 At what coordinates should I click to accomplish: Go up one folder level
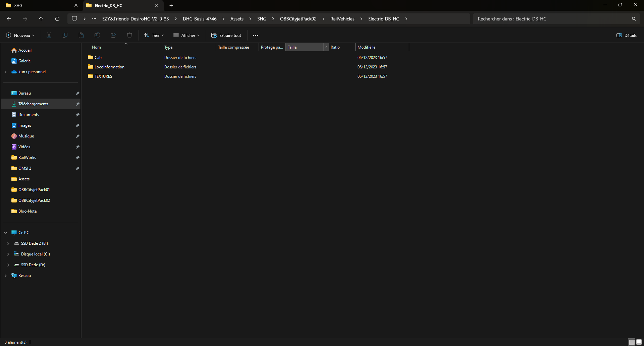click(x=41, y=19)
